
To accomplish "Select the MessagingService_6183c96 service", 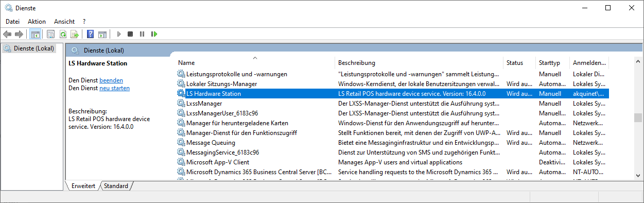I will point(222,153).
